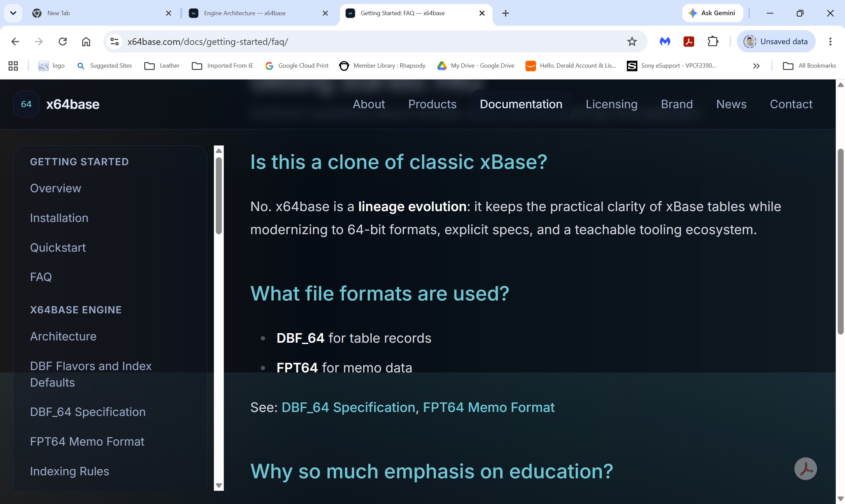Open the News nav item
Screen dimensions: 845x504
[x=731, y=104]
